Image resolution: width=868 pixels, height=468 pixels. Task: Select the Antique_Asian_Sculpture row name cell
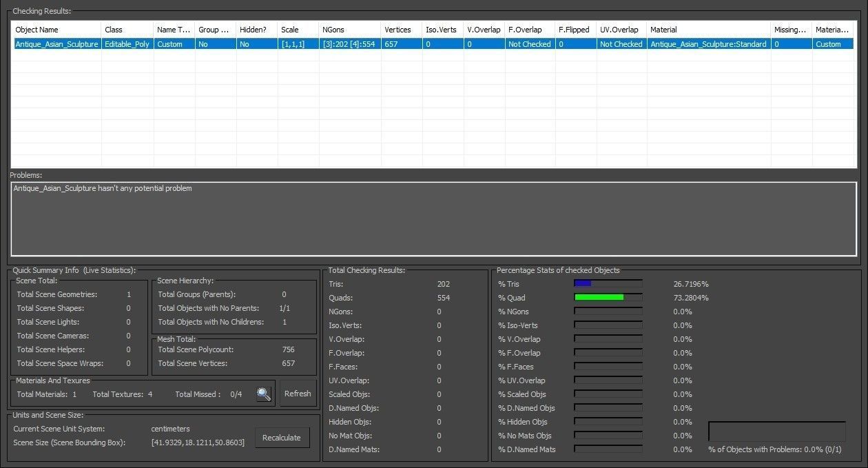click(x=56, y=44)
